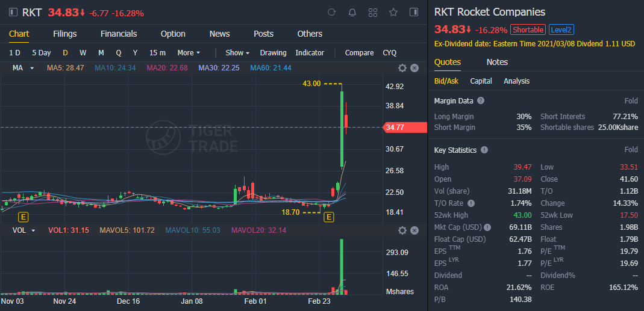Open VOL indicator settings gear
The image size is (644, 311).
(x=402, y=230)
